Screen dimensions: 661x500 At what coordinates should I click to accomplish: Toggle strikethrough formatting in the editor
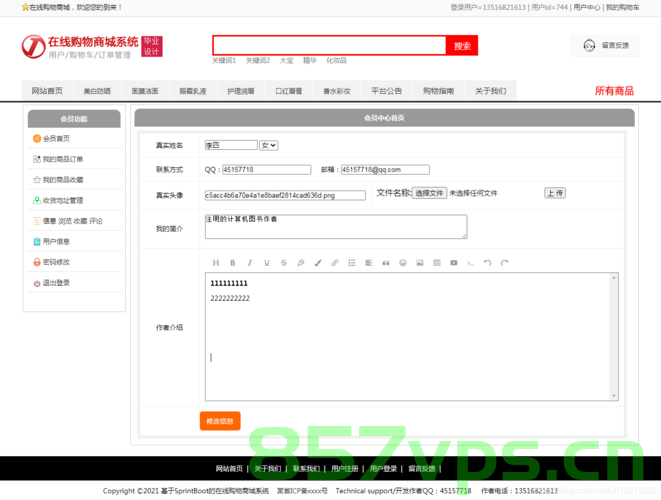coord(284,263)
